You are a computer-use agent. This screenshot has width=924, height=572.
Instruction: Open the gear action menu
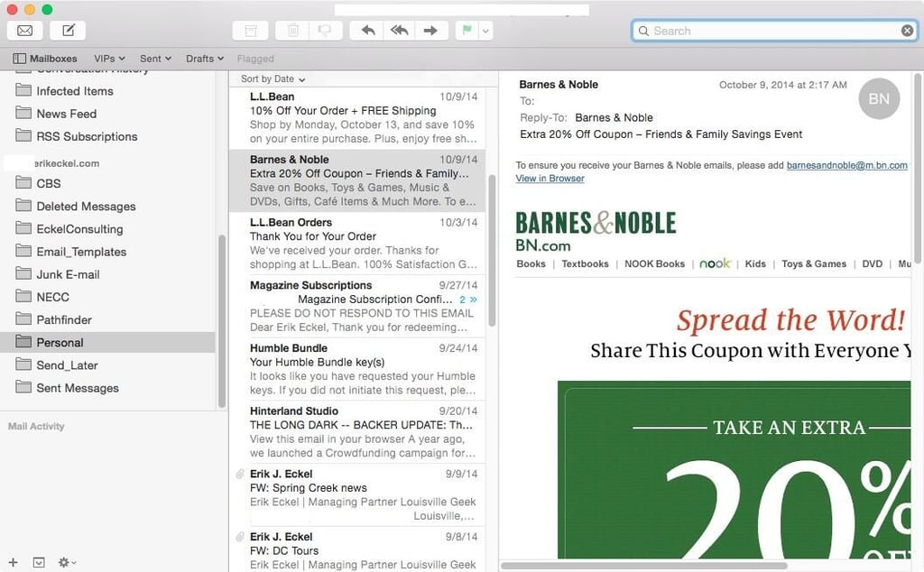coord(67,562)
